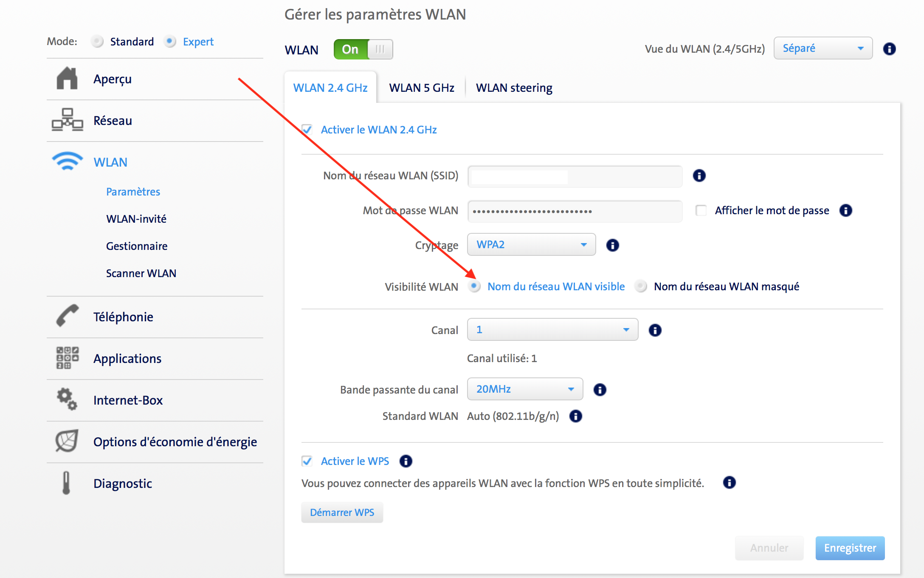Viewport: 924px width, 578px height.
Task: Switch to the WLAN 5 GHz tab
Action: (421, 88)
